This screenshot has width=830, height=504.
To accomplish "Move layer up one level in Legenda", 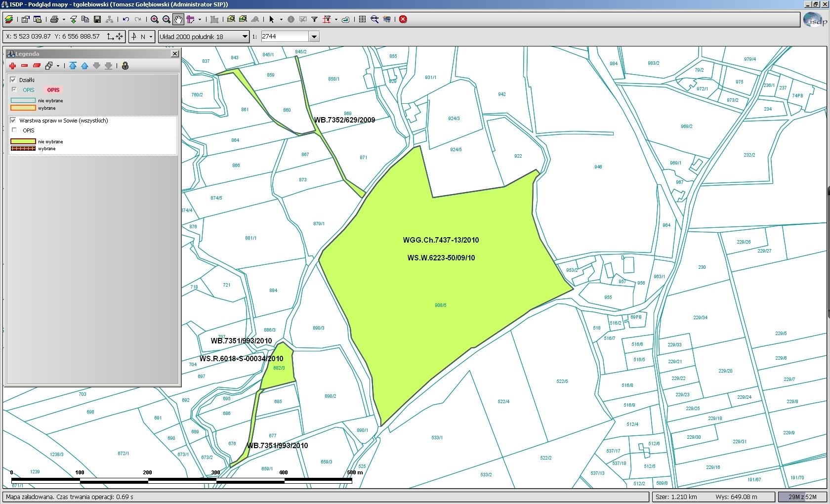I will coord(84,66).
